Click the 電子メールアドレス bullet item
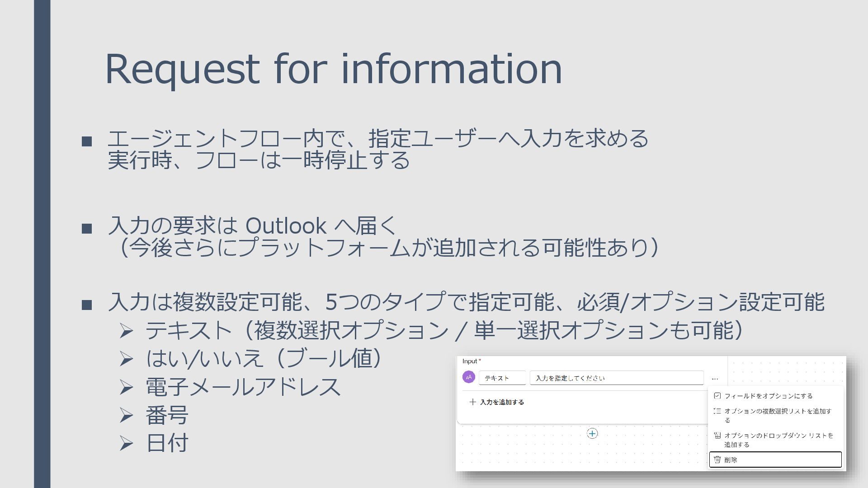 [243, 387]
